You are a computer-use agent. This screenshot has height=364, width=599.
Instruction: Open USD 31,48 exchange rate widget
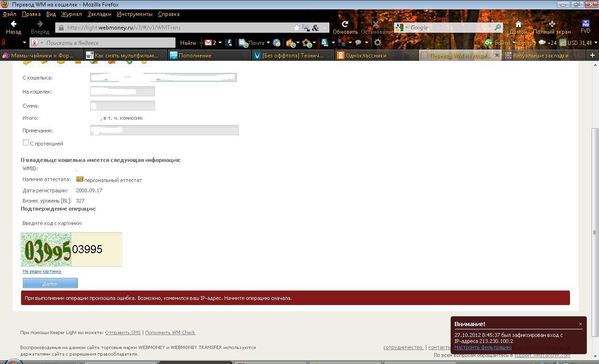coord(576,43)
